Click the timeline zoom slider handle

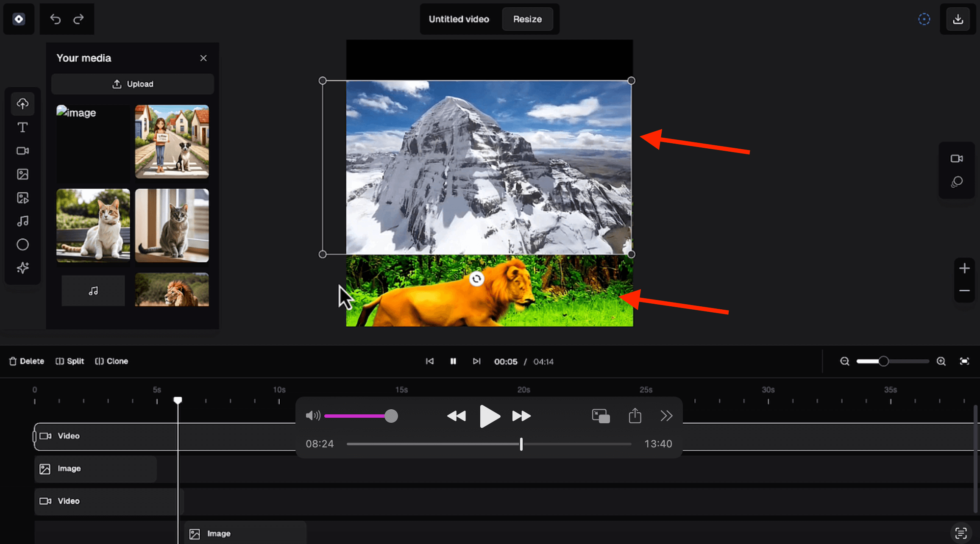[x=883, y=361]
